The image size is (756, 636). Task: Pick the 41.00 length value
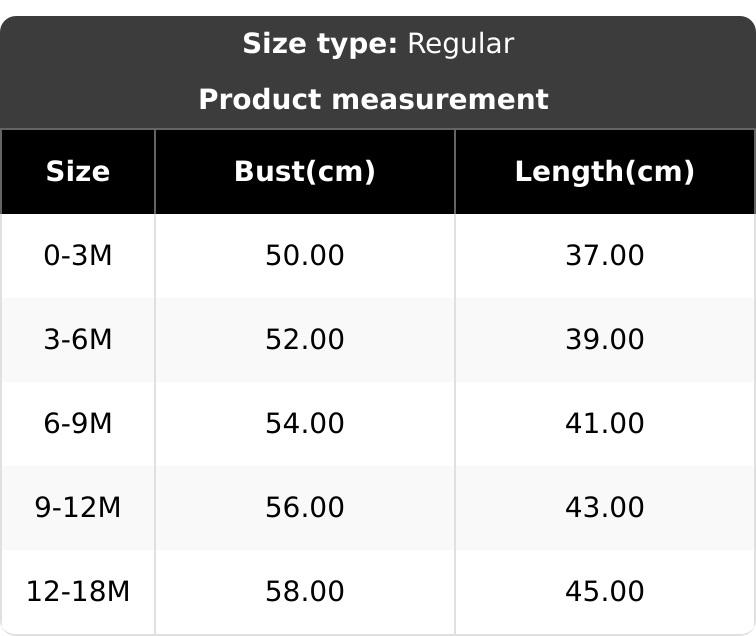click(x=605, y=424)
